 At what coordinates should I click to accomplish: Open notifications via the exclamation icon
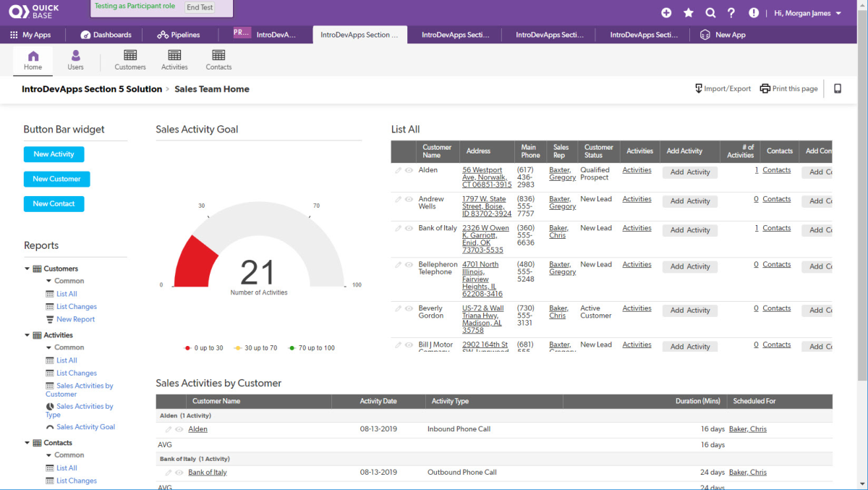click(753, 12)
